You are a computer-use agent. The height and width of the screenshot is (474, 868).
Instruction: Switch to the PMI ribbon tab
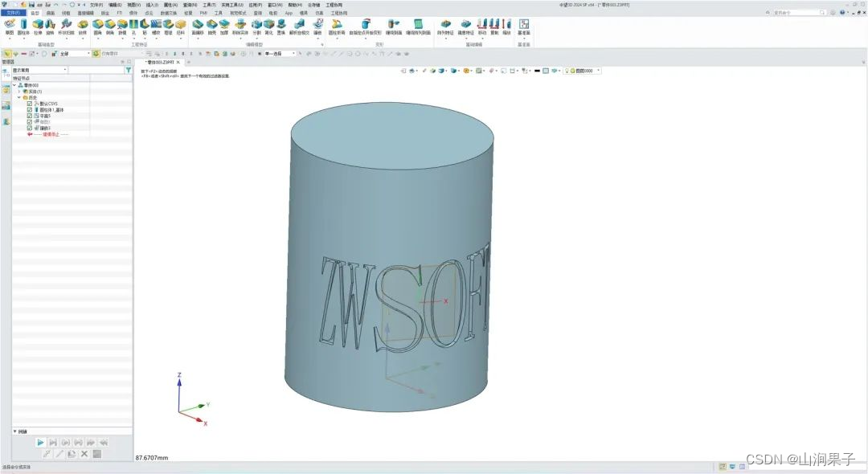point(203,13)
